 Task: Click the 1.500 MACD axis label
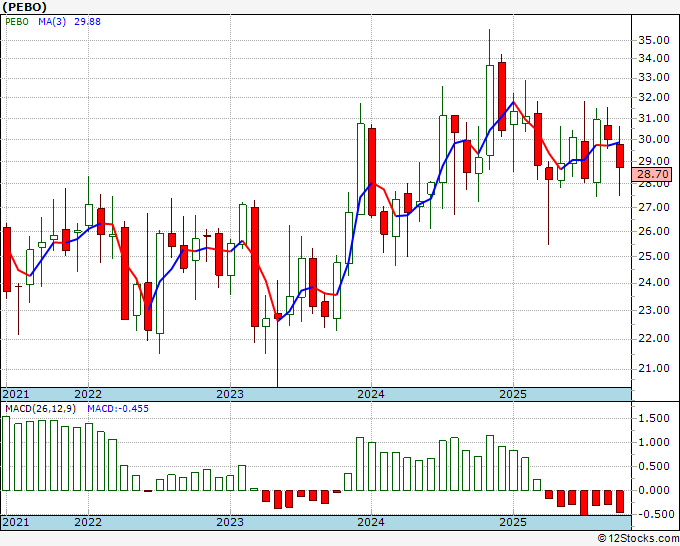tap(654, 418)
